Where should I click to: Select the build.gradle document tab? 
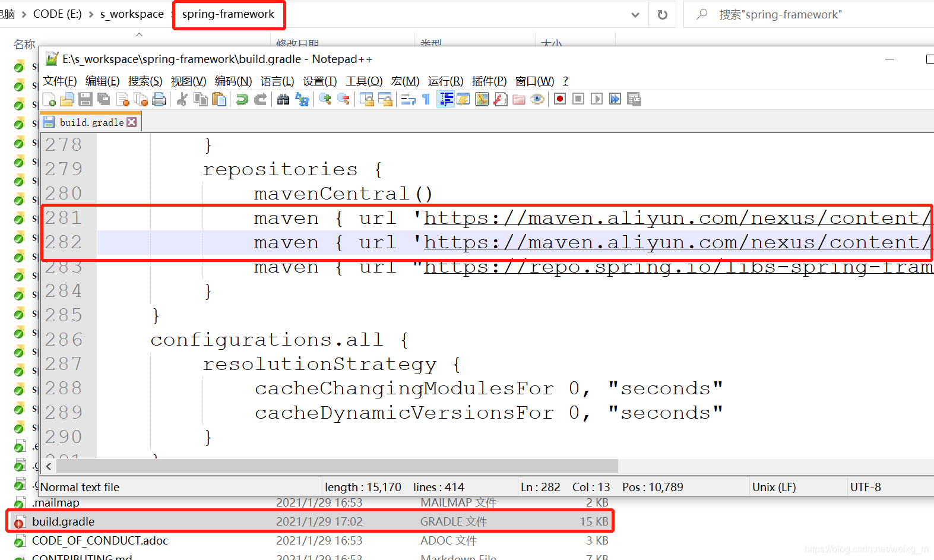click(x=90, y=122)
